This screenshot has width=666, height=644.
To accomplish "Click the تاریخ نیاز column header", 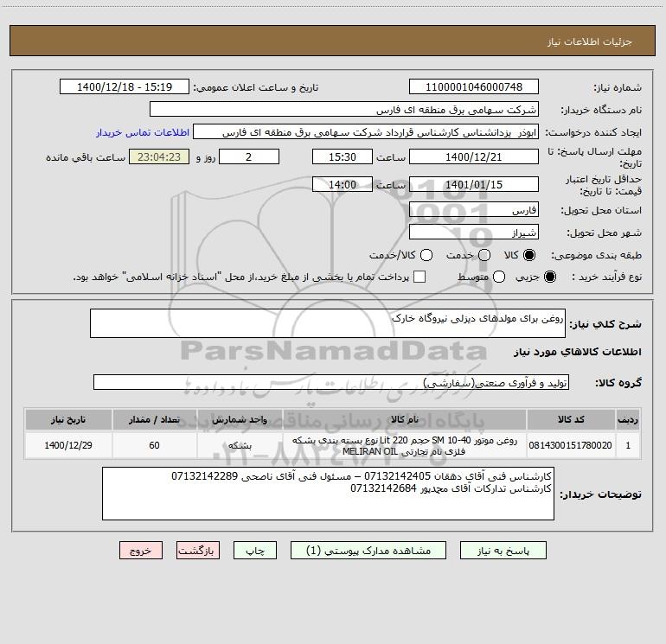I will (x=68, y=419).
